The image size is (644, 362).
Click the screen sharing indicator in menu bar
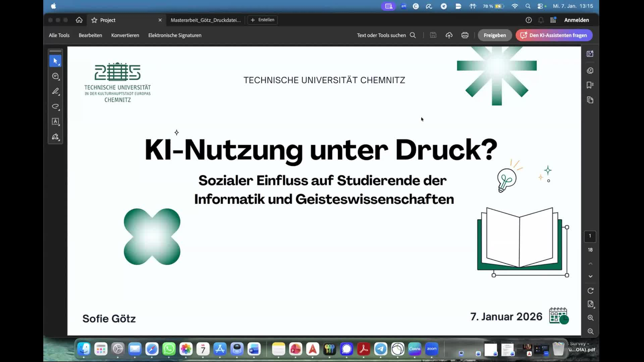click(388, 6)
